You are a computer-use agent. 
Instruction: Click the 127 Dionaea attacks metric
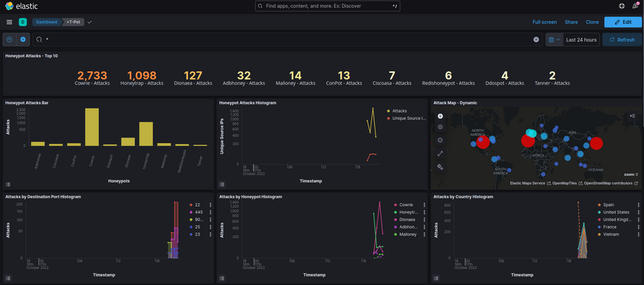tap(193, 78)
